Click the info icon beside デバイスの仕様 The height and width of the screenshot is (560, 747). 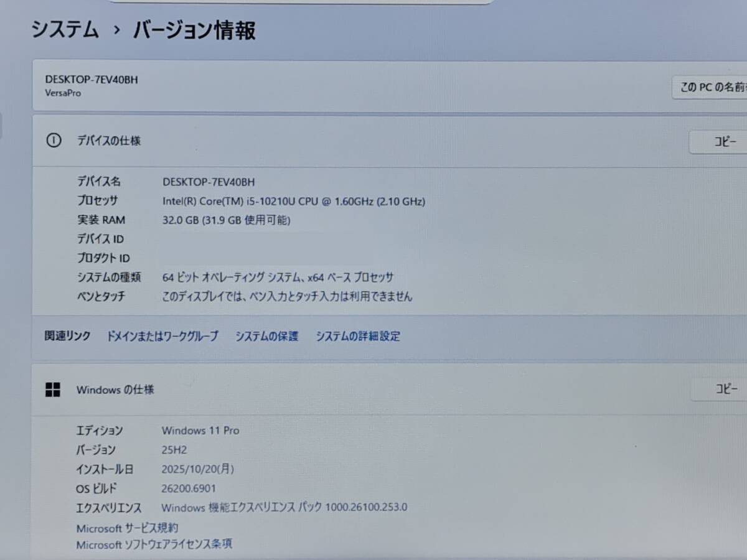coord(54,141)
